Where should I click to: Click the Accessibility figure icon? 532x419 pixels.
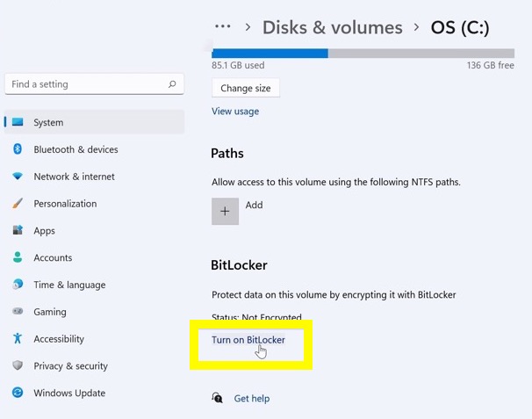[18, 339]
